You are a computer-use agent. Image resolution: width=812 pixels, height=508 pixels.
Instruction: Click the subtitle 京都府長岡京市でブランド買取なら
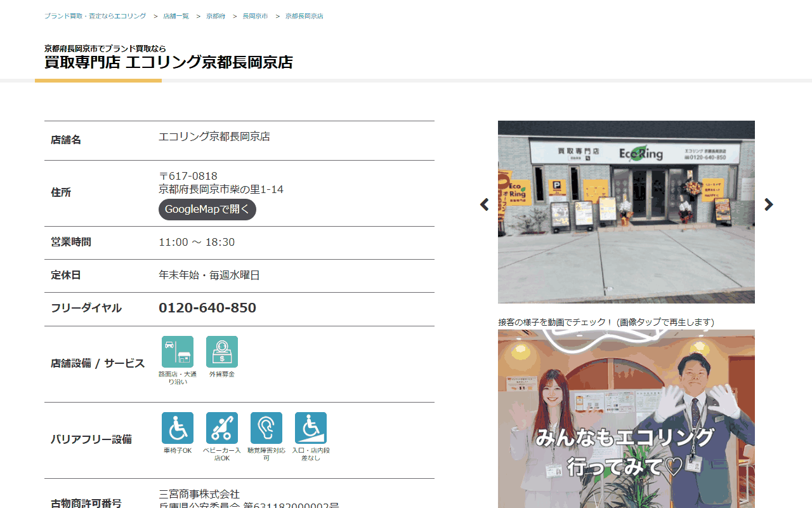point(105,48)
